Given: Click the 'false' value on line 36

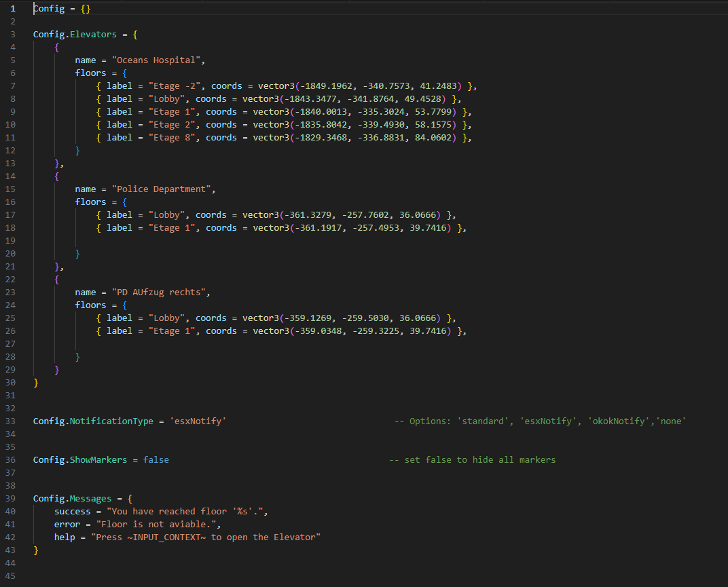Looking at the screenshot, I should [156, 460].
